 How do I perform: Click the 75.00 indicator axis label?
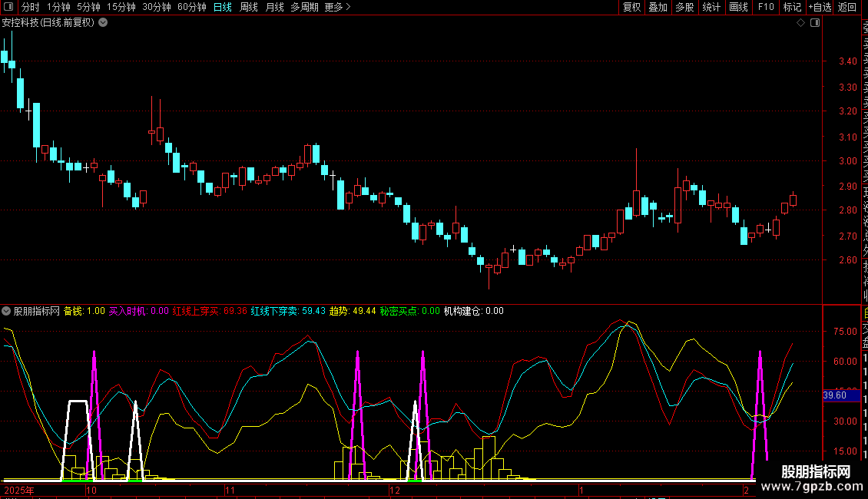pyautogui.click(x=845, y=332)
